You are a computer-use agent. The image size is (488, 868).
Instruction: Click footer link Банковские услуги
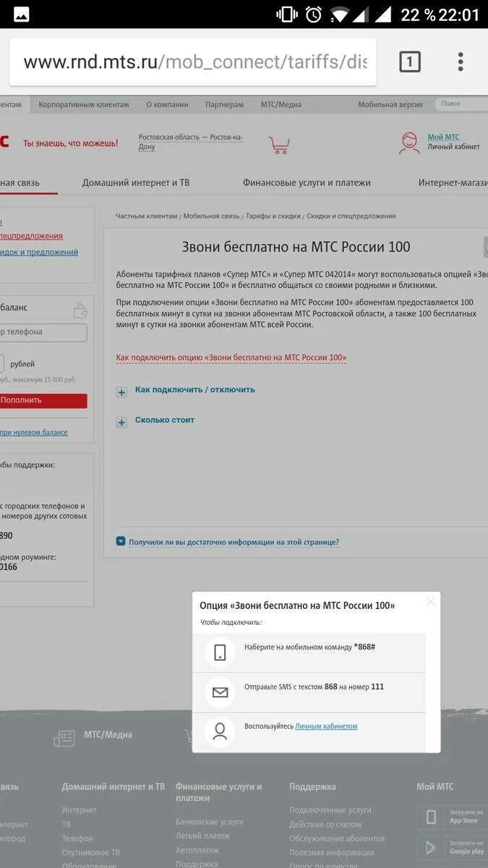[210, 822]
